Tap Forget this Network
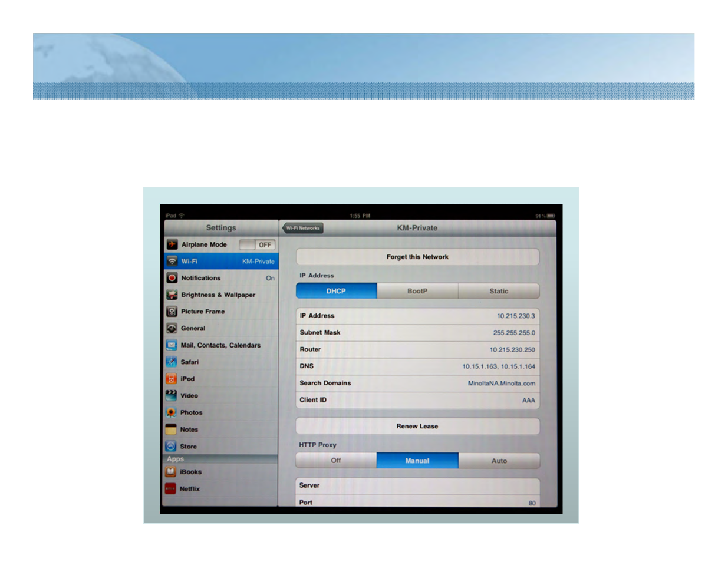This screenshot has width=728, height=562. (x=417, y=257)
